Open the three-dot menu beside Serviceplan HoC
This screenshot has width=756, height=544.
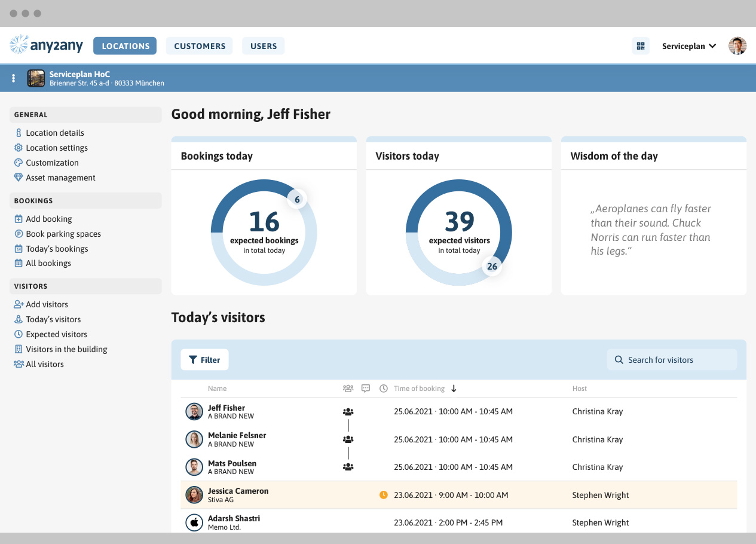point(14,78)
